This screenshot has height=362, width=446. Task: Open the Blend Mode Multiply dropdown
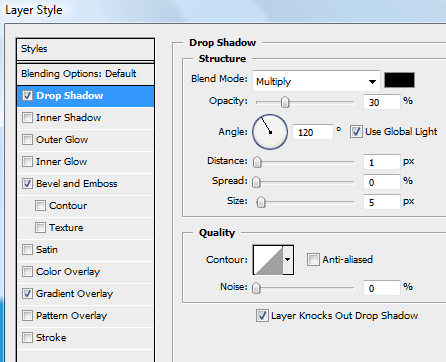tap(316, 81)
